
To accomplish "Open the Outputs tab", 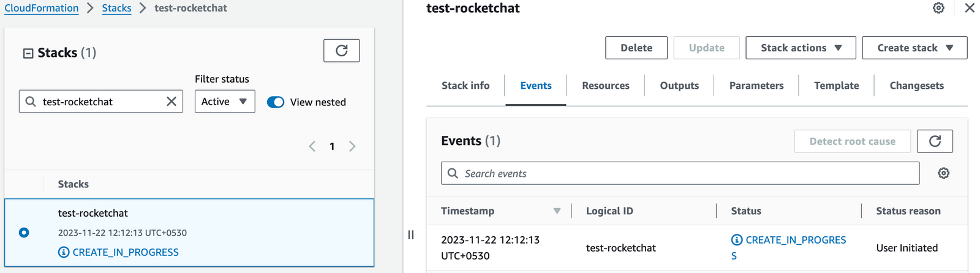I will 679,86.
